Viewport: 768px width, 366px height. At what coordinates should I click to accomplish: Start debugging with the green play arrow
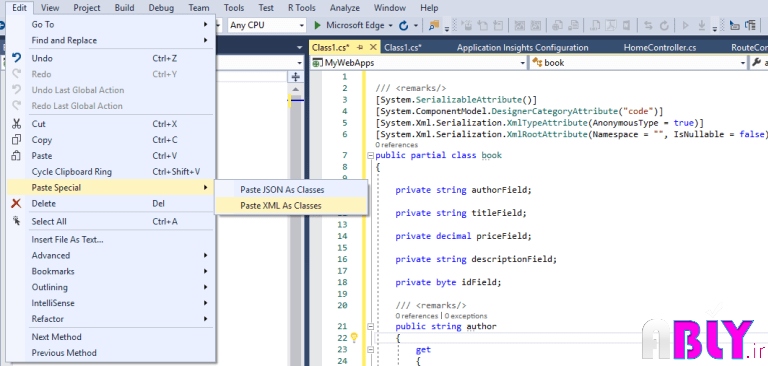point(317,25)
